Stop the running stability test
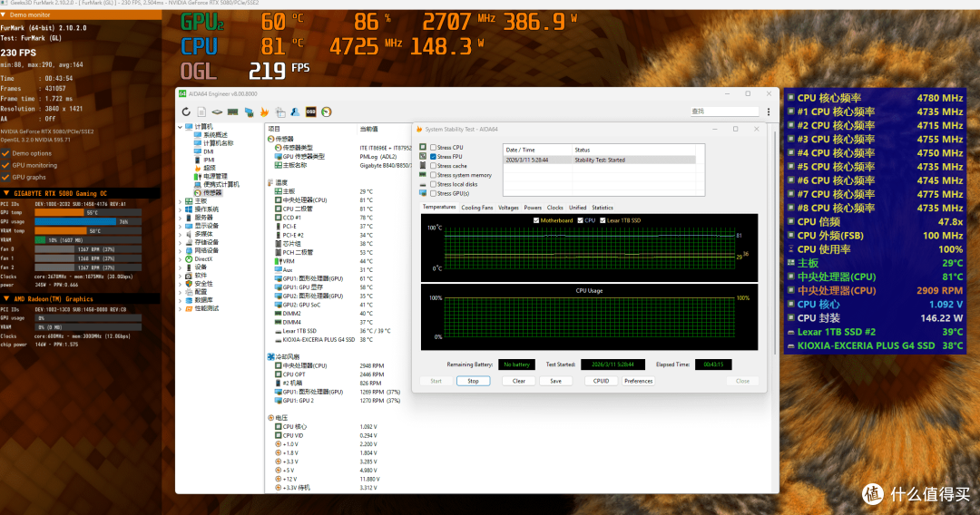980x515 pixels. tap(473, 381)
